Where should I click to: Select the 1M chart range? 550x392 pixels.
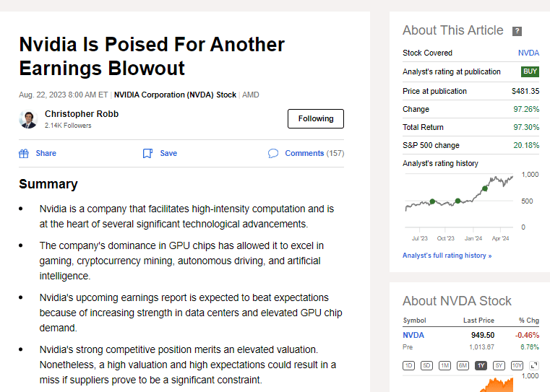(444, 365)
